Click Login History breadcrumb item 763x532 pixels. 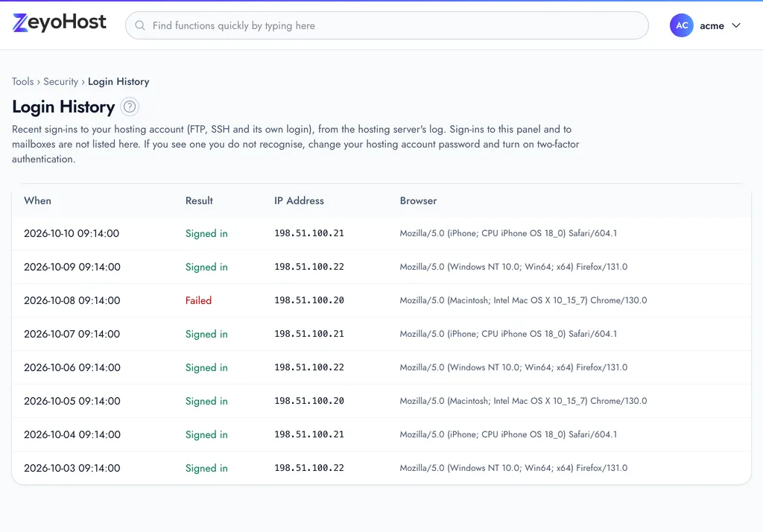pos(118,81)
